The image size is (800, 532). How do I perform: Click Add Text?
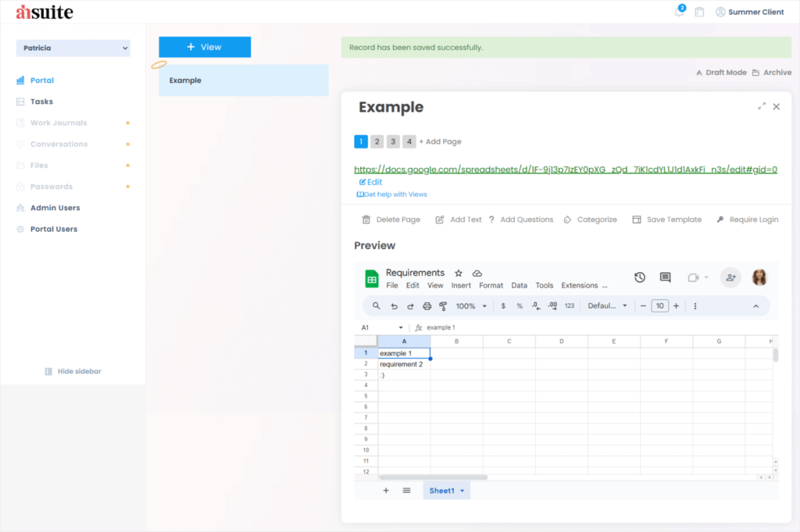(x=458, y=220)
